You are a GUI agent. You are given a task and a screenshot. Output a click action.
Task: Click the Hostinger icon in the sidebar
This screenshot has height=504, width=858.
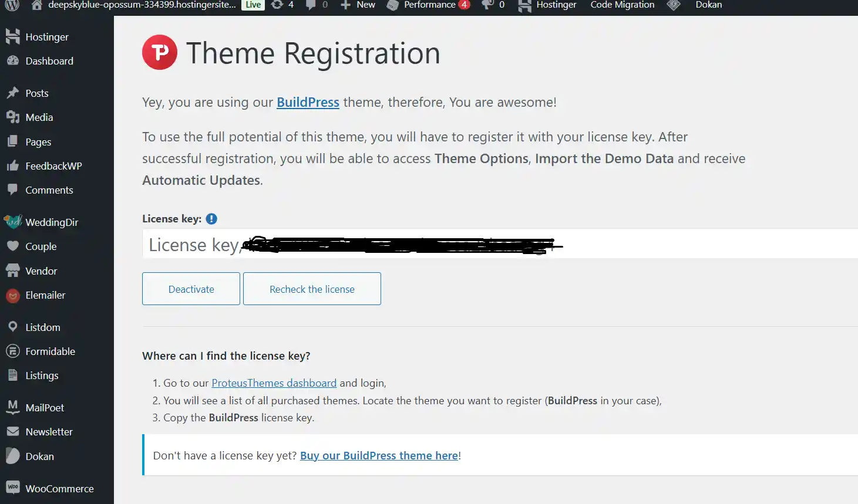click(12, 36)
